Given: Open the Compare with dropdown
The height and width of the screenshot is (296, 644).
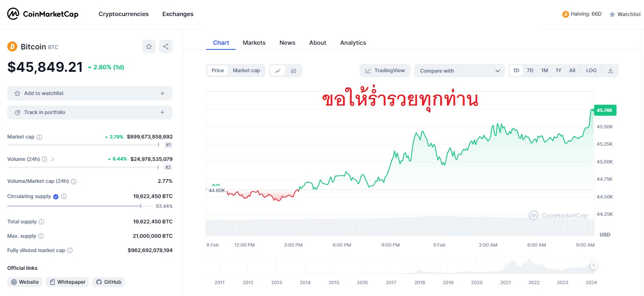Looking at the screenshot, I should coord(459,71).
